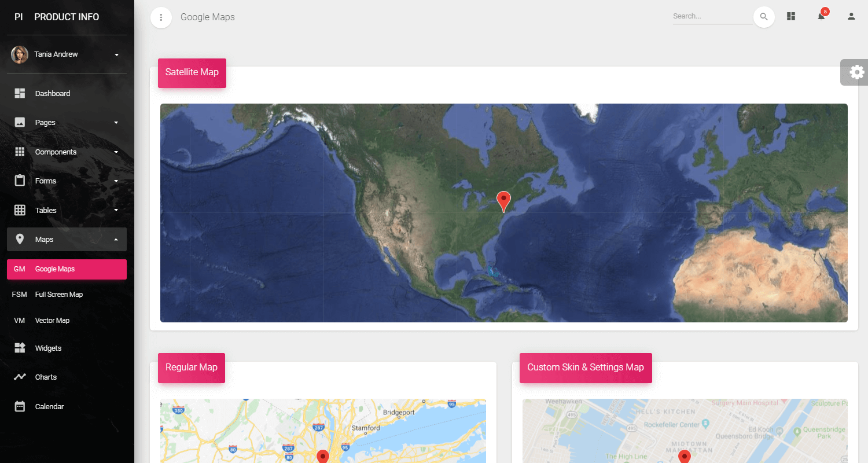Click the Charts line icon
868x463 pixels.
pyautogui.click(x=20, y=377)
